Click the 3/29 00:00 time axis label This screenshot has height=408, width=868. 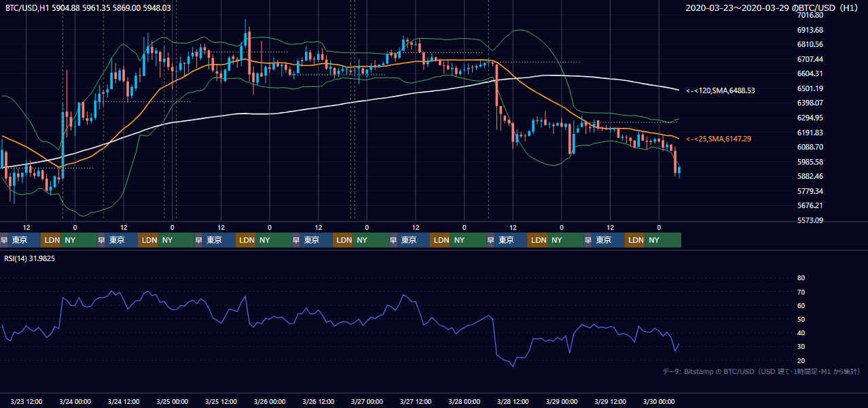(x=562, y=401)
